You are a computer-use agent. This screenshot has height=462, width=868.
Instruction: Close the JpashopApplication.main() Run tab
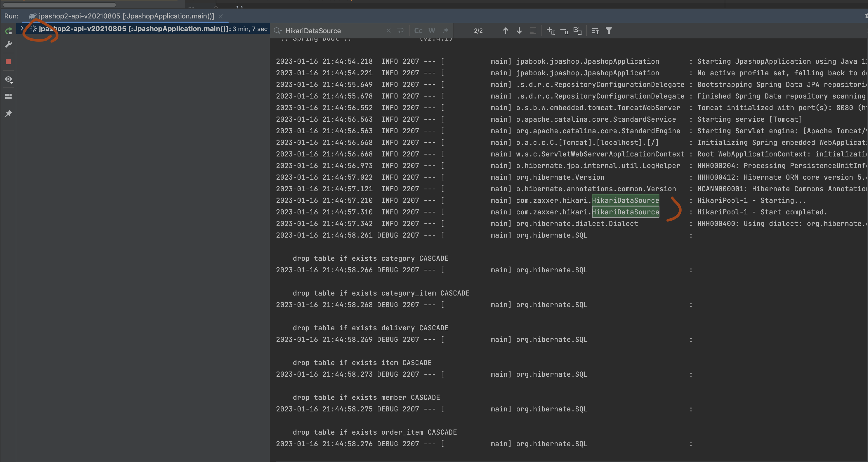[x=221, y=16]
